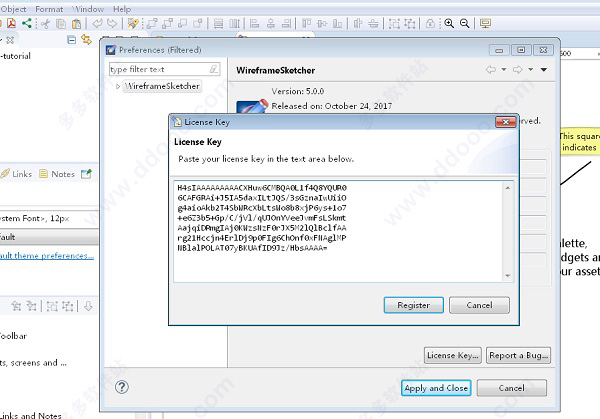Image resolution: width=600 pixels, height=419 pixels.
Task: Switch to the Links tab
Action: point(17,174)
